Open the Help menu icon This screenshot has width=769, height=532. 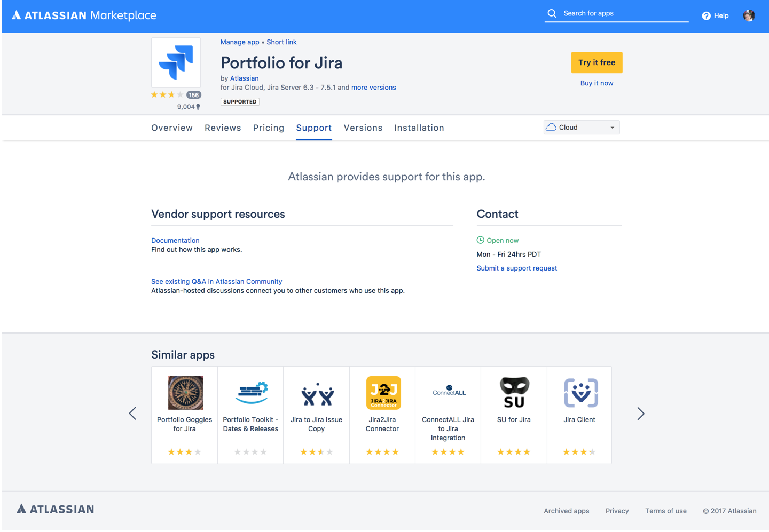point(706,16)
